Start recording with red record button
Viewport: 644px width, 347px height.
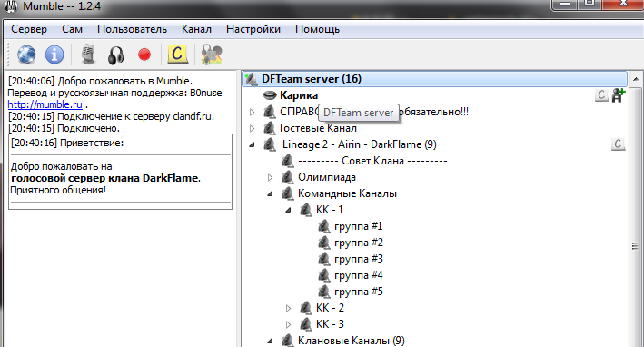tap(144, 55)
